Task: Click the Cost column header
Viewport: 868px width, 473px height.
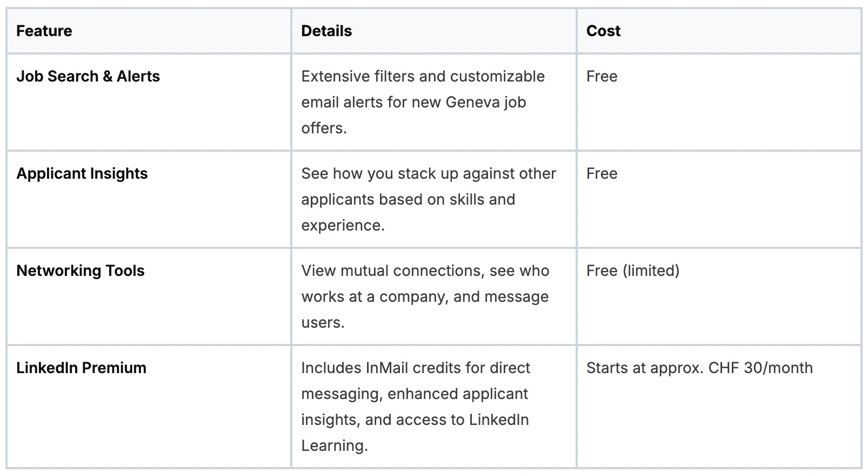Action: click(603, 31)
